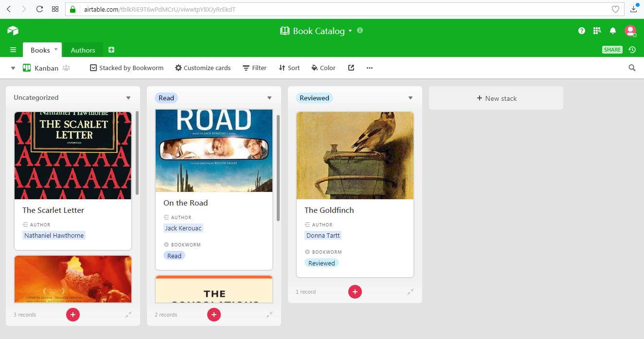Open Stacked by Bookworm setting
Image resolution: width=644 pixels, height=339 pixels.
click(x=126, y=68)
